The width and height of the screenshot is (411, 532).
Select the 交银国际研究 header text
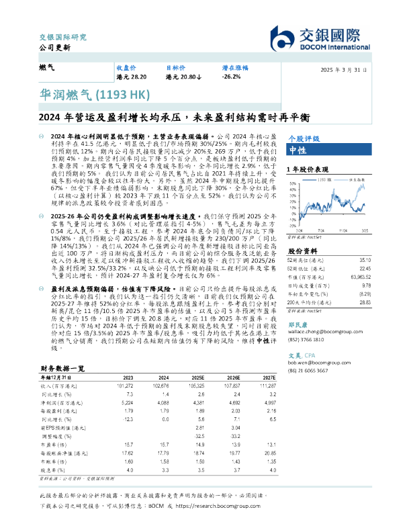click(x=62, y=37)
